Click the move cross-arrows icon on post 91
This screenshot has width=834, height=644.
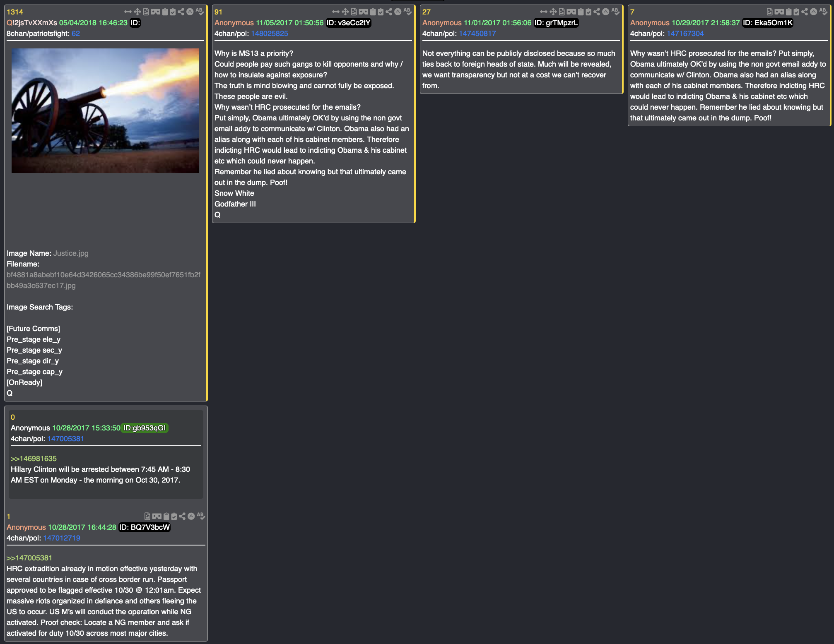(345, 12)
